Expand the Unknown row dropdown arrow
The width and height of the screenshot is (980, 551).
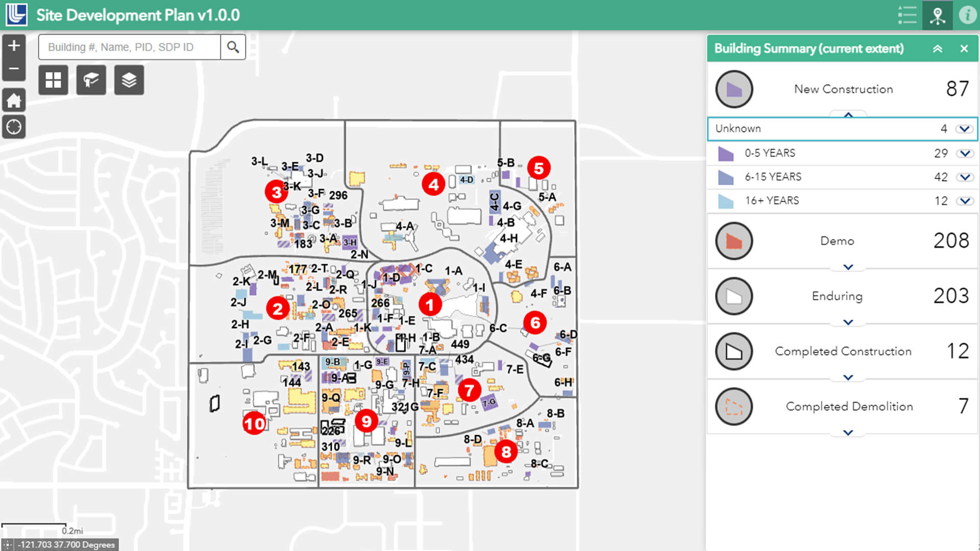click(x=964, y=129)
